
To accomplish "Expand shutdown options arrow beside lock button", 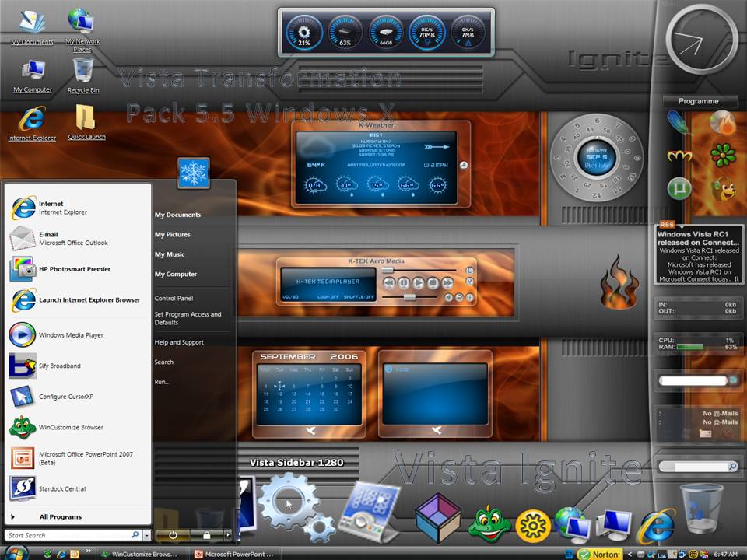I will pyautogui.click(x=228, y=535).
